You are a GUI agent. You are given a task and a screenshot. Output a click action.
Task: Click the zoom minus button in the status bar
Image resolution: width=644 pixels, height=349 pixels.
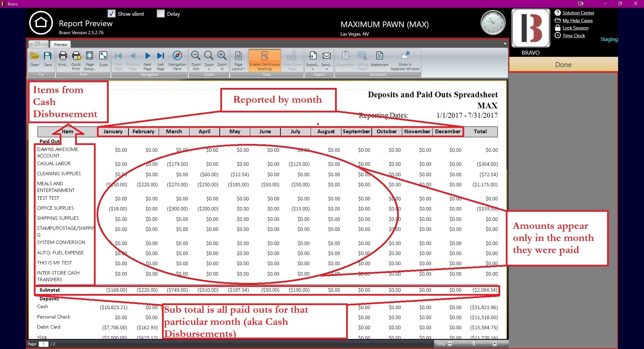(x=450, y=343)
